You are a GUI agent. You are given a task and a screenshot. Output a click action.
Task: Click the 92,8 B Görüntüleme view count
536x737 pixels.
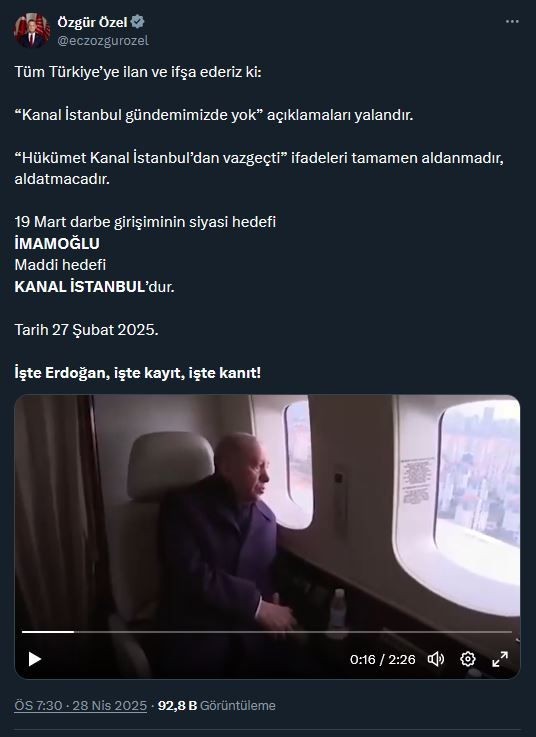click(217, 706)
